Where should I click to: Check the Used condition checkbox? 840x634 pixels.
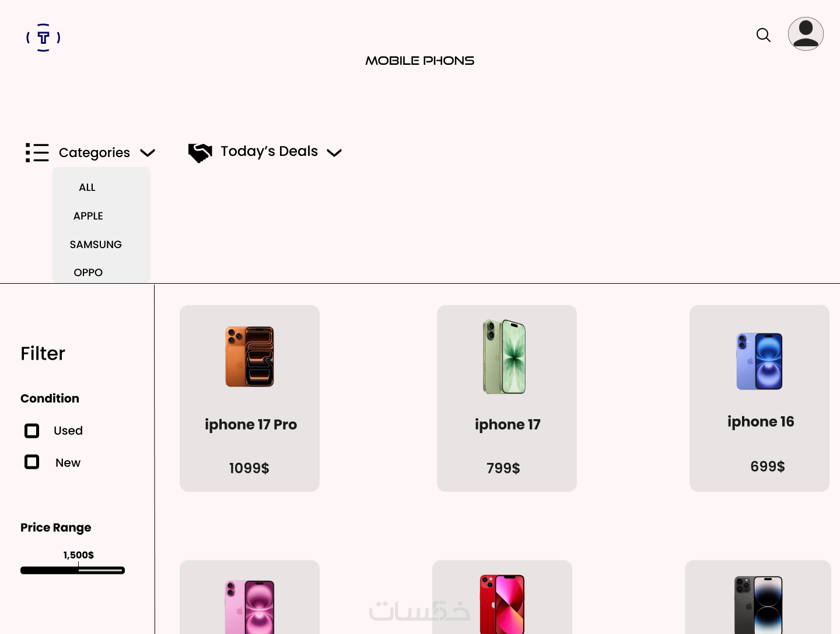(32, 431)
